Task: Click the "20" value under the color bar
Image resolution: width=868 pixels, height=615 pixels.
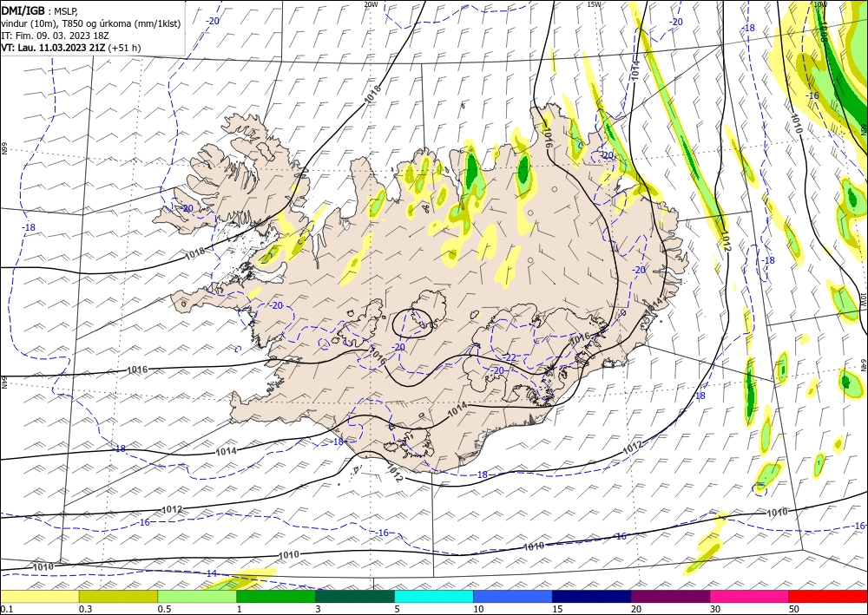Action: [636, 609]
